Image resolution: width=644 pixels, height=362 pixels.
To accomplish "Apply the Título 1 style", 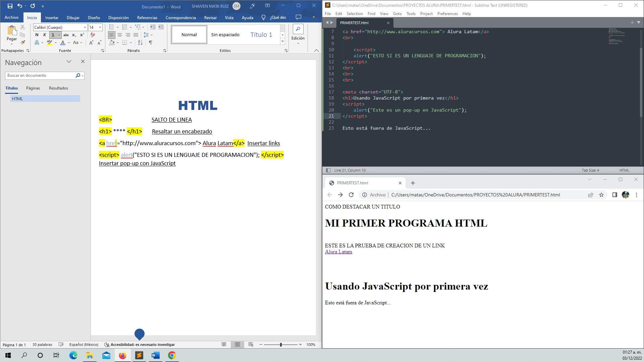I will (261, 35).
